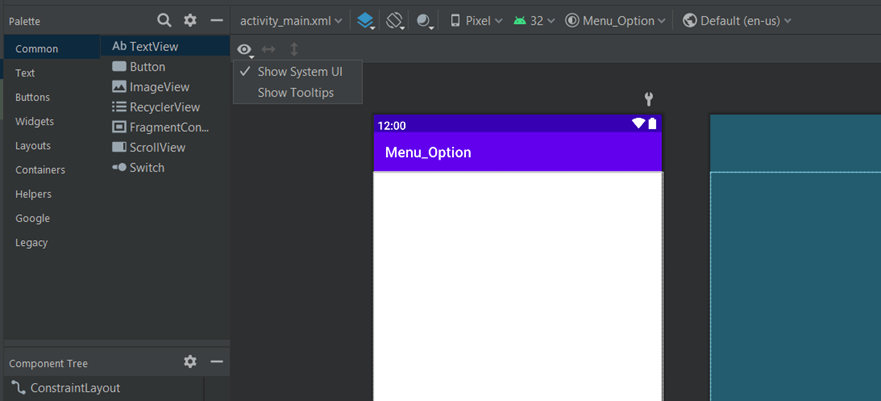Viewport: 881px width, 401px height.
Task: Open API level 32 dropdown
Action: (534, 21)
